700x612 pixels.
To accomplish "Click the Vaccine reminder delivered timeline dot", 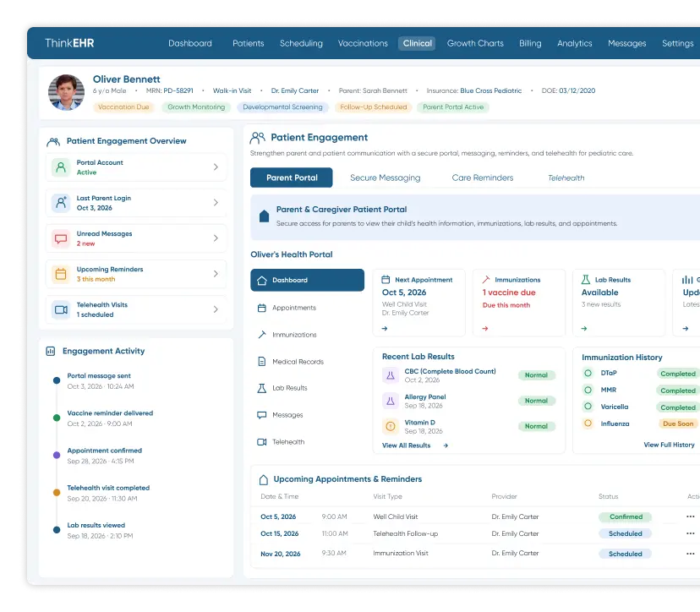I will [x=57, y=418].
